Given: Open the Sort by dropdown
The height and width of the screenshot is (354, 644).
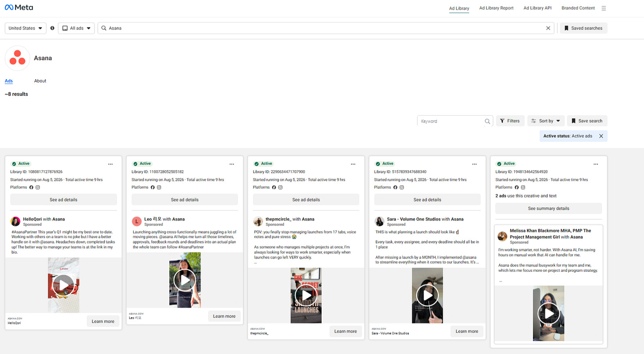Looking at the screenshot, I should 546,121.
